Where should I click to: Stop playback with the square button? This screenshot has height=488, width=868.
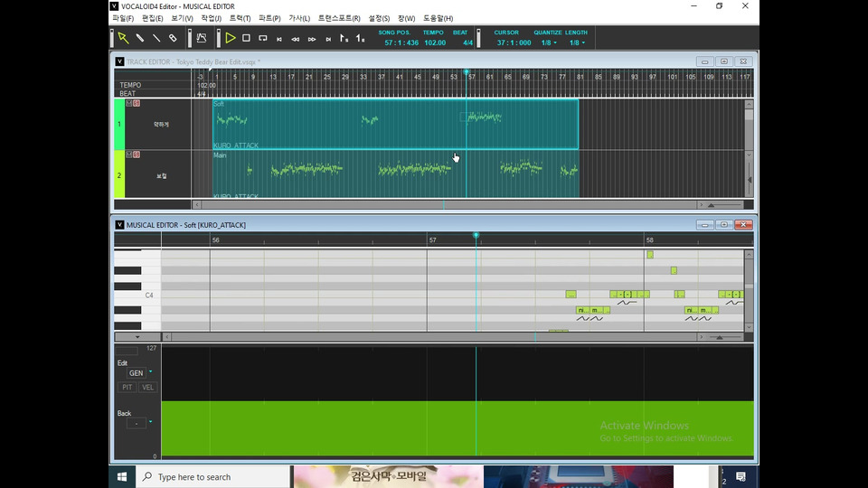click(x=246, y=38)
